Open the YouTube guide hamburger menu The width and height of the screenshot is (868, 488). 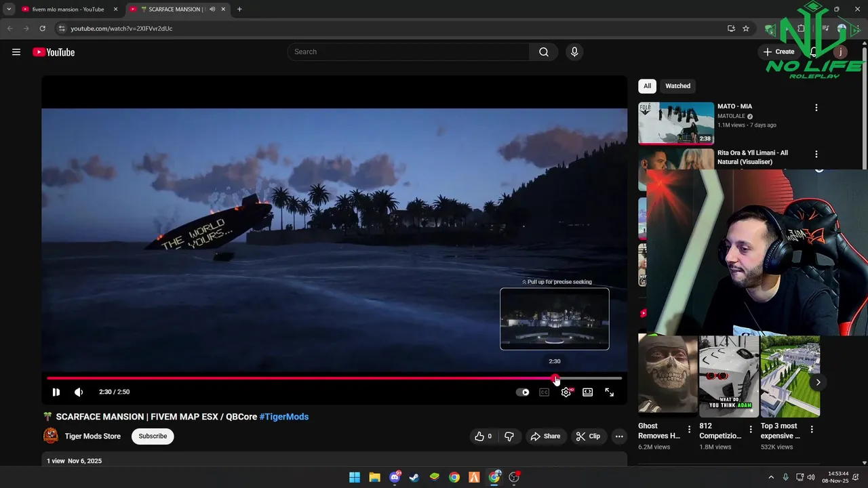click(16, 52)
